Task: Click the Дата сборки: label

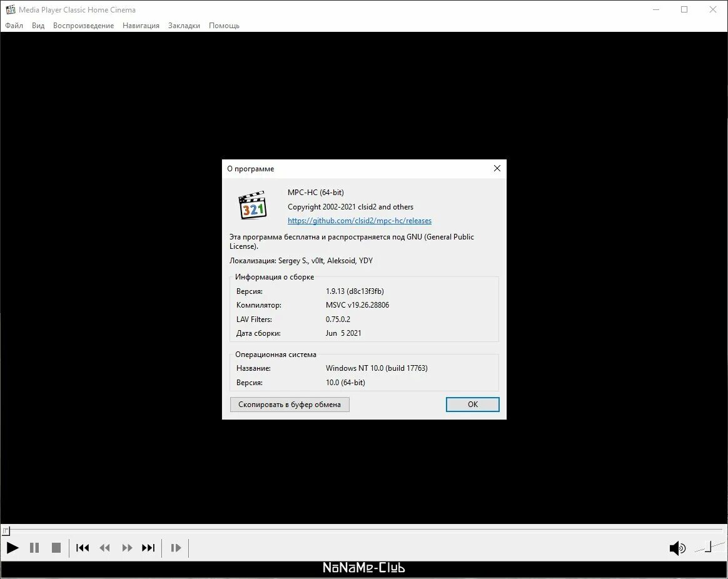Action: (x=258, y=333)
